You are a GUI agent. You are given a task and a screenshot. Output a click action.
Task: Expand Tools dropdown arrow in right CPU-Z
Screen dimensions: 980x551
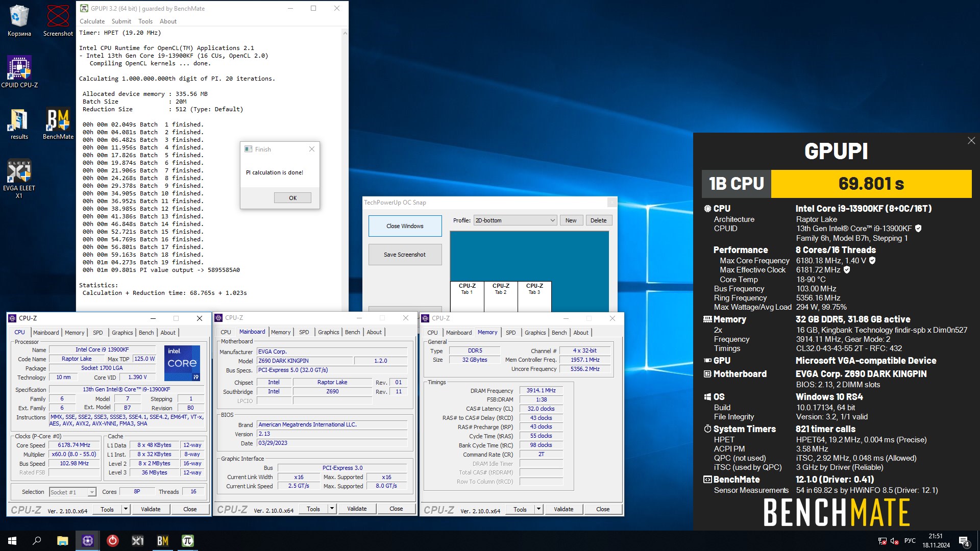coord(538,509)
